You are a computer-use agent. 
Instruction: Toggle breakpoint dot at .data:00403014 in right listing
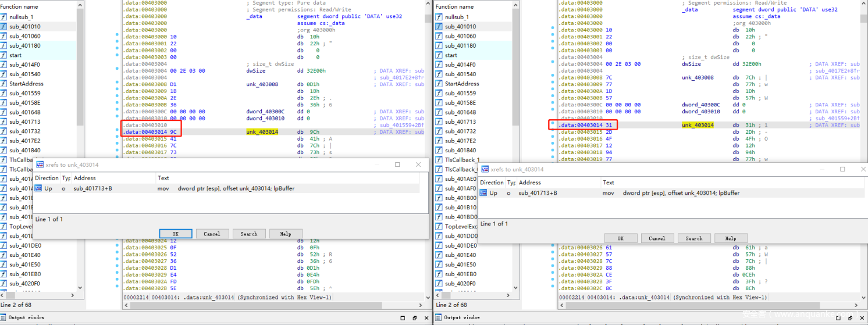553,124
